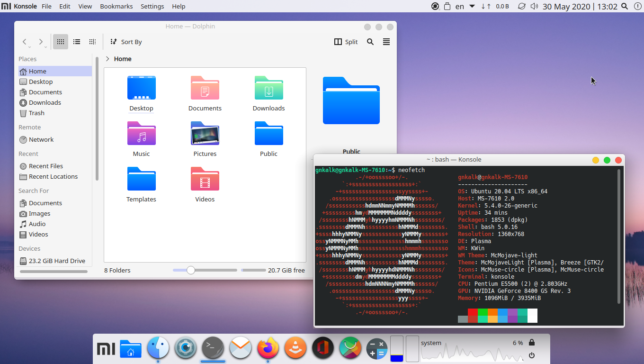The image size is (644, 364).
Task: Open the Settings menu
Action: click(x=152, y=6)
